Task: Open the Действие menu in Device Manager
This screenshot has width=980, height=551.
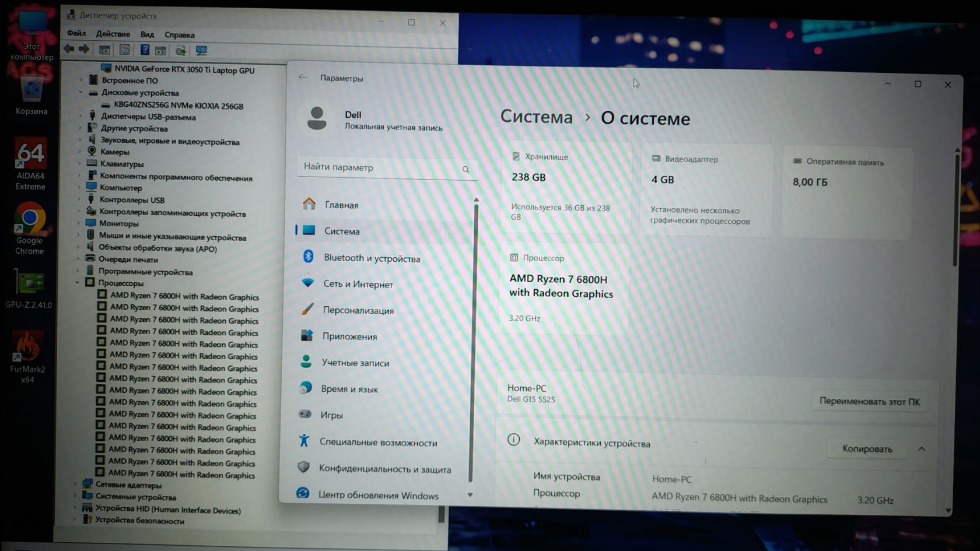Action: tap(113, 34)
